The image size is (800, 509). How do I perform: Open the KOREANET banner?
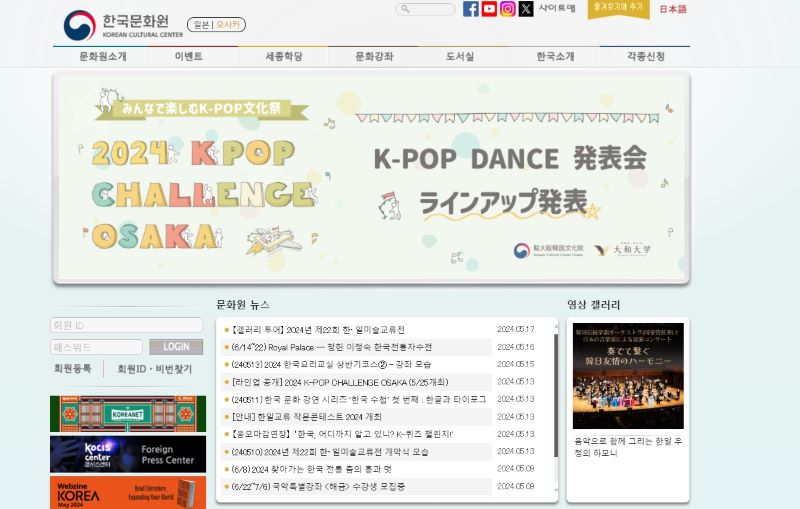(x=128, y=414)
